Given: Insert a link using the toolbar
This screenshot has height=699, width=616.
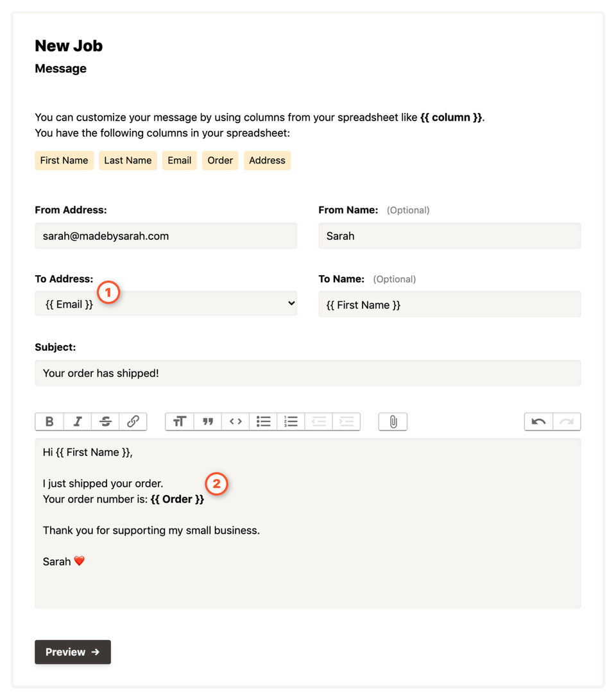Looking at the screenshot, I should coord(133,421).
